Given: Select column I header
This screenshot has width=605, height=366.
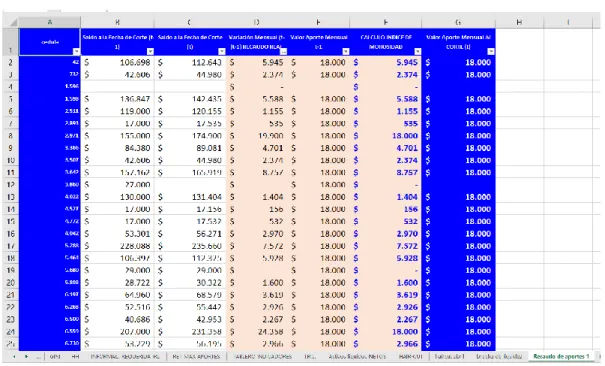Looking at the screenshot, I should [568, 22].
